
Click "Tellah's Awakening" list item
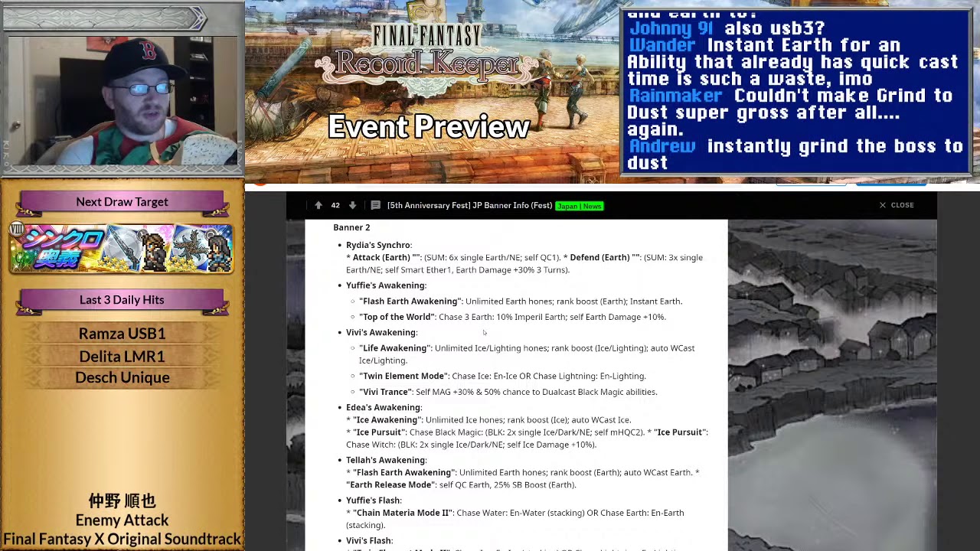[385, 460]
